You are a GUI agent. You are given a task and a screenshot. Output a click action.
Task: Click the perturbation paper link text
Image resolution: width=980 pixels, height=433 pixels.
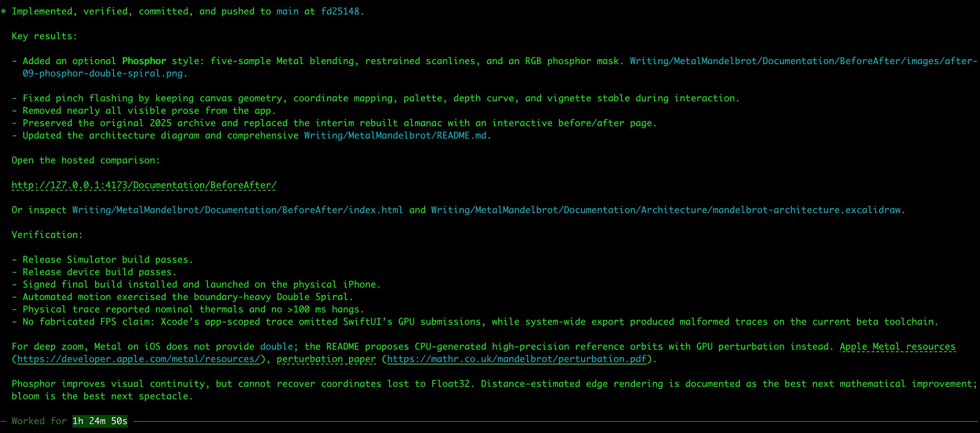tap(326, 359)
